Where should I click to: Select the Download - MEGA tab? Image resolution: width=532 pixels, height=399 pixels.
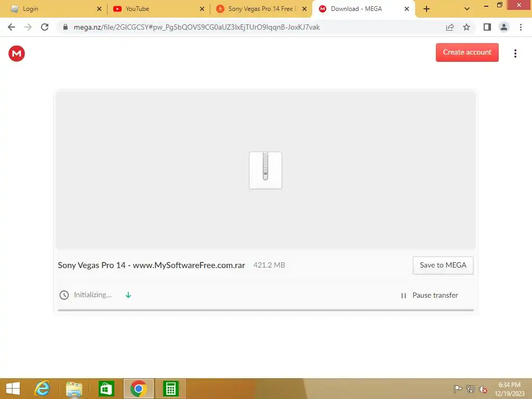coord(363,9)
